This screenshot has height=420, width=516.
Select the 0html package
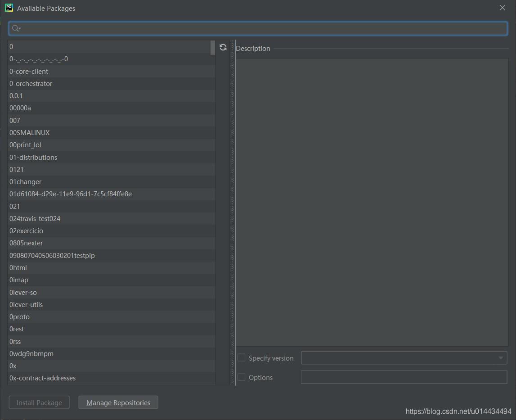pyautogui.click(x=112, y=268)
